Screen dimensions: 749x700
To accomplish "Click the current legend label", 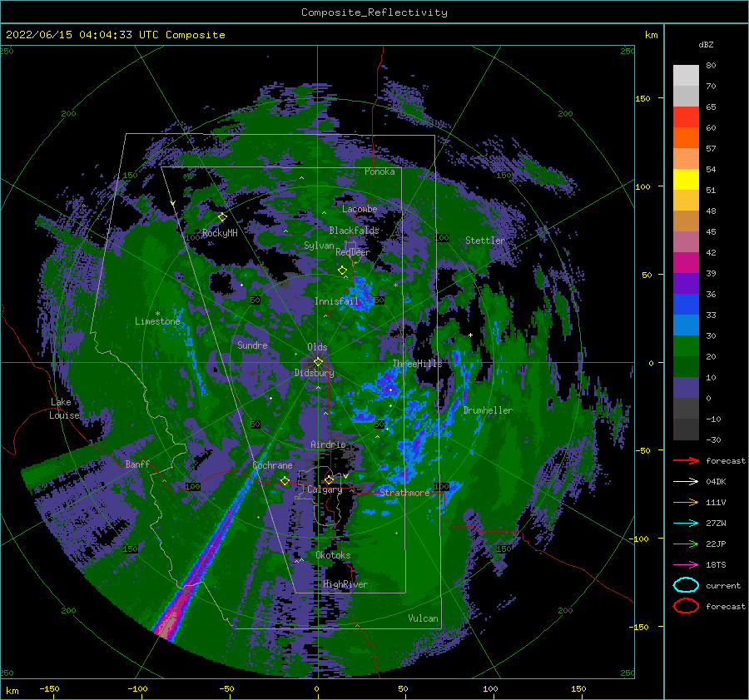I will click(723, 586).
